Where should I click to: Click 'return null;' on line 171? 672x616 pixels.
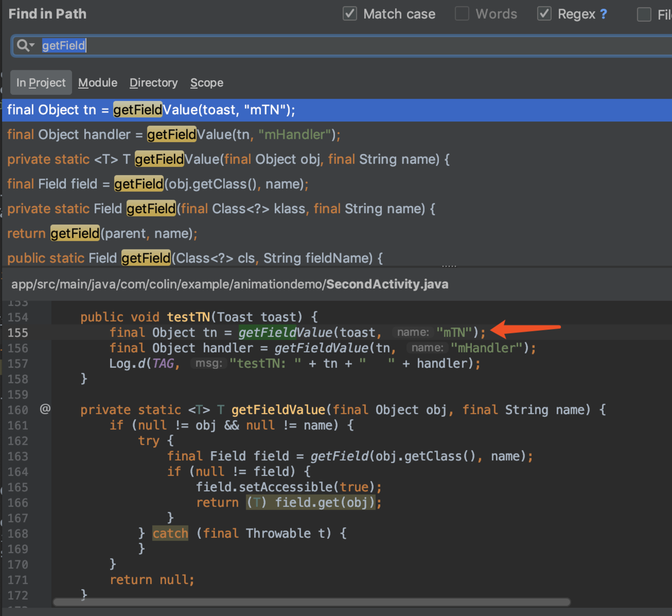[152, 580]
